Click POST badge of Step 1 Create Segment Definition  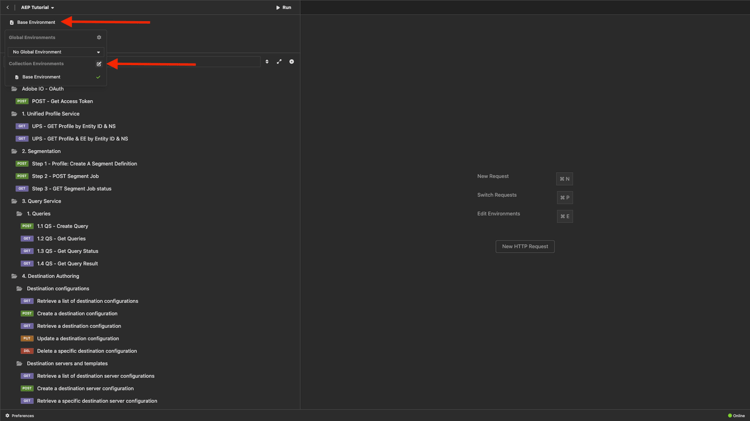tap(22, 164)
